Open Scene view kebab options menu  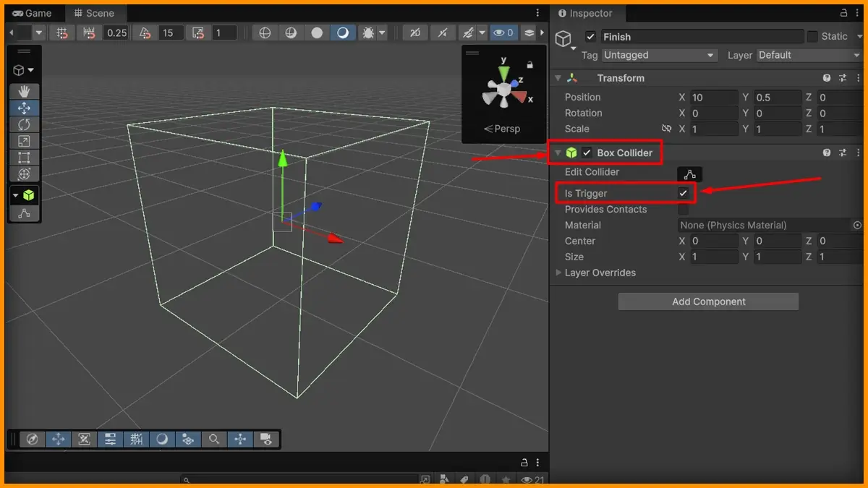click(537, 13)
